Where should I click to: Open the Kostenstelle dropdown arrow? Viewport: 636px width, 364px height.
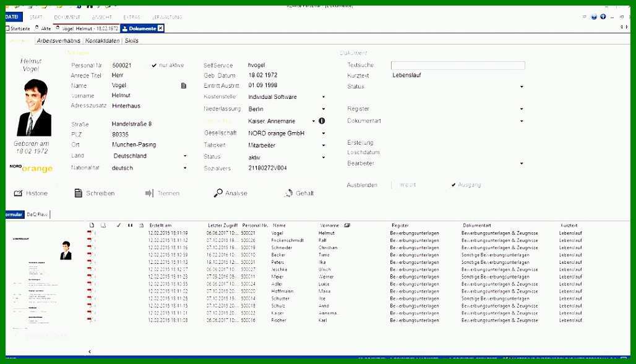(324, 97)
